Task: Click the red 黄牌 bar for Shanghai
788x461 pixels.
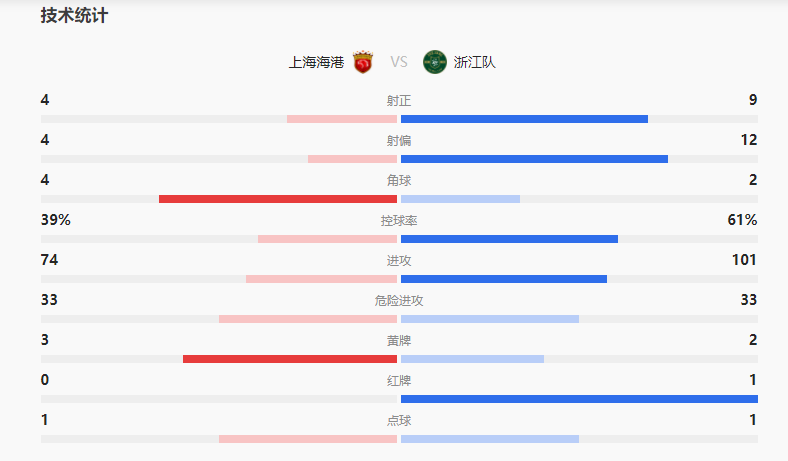Action: click(290, 359)
